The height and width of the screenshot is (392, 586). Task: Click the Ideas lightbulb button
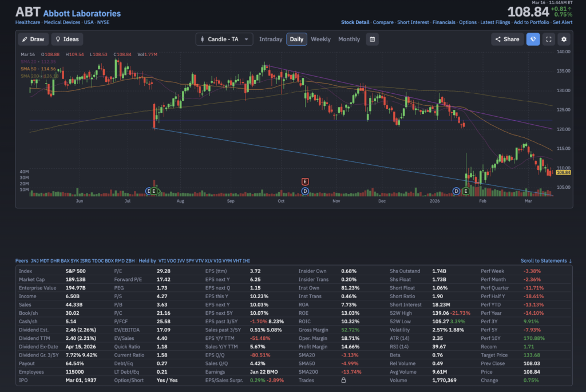tap(67, 39)
